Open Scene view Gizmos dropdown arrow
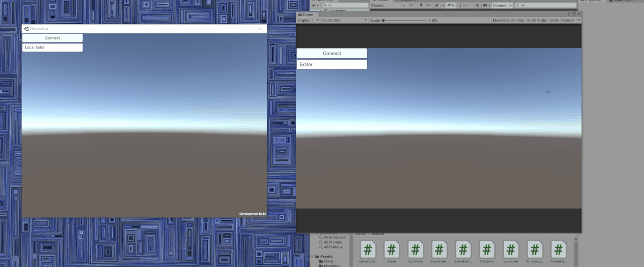This screenshot has width=644, height=267. 510,5
